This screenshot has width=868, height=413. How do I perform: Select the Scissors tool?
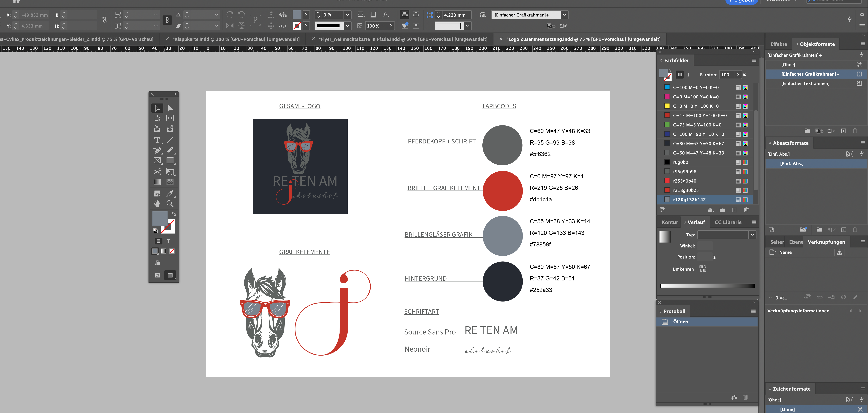[x=157, y=172]
